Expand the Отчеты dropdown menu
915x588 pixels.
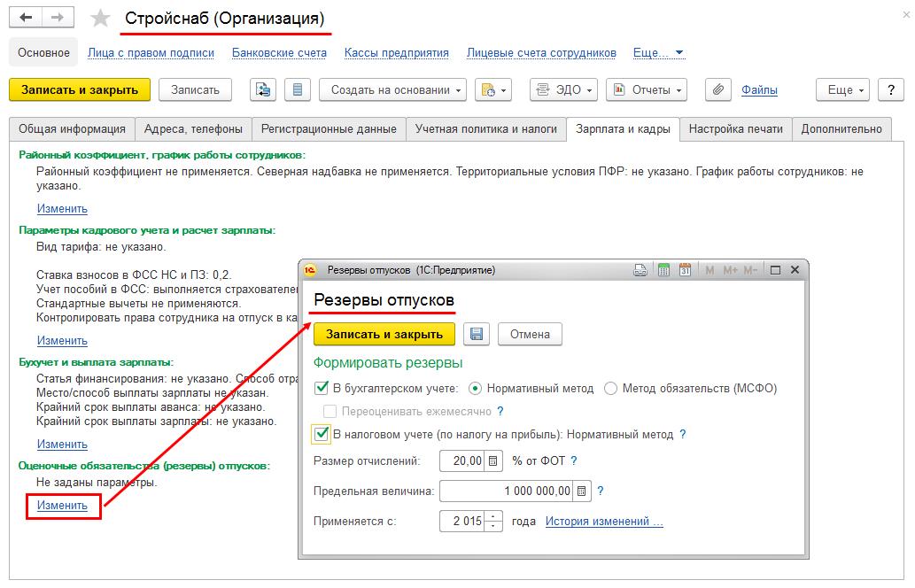[x=647, y=89]
